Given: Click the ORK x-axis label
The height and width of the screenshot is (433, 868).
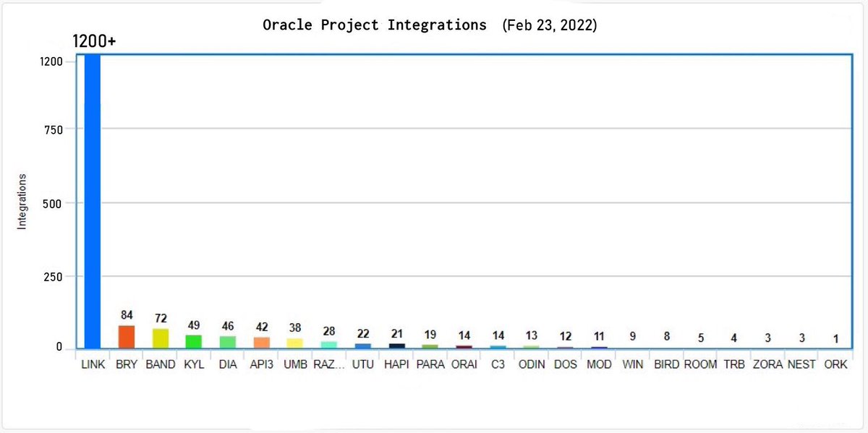Looking at the screenshot, I should pyautogui.click(x=835, y=364).
